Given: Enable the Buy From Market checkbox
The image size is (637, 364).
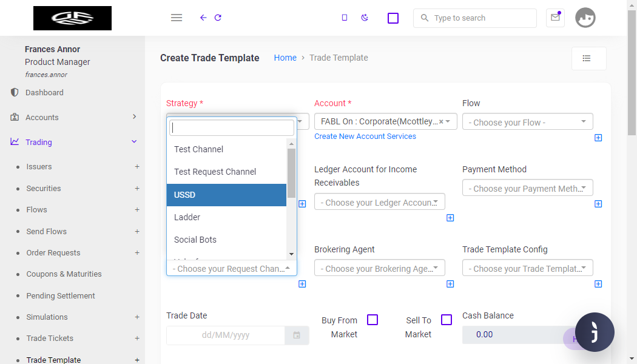Looking at the screenshot, I should pyautogui.click(x=372, y=320).
